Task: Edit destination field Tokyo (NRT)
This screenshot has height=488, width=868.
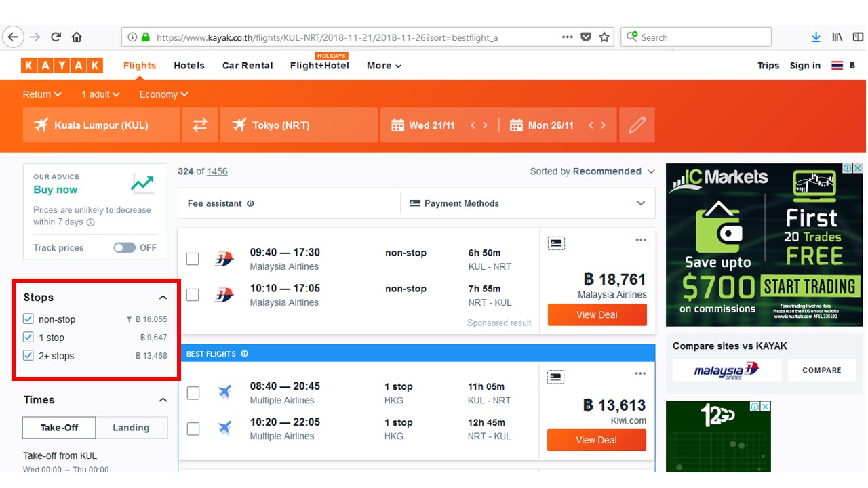Action: click(299, 125)
